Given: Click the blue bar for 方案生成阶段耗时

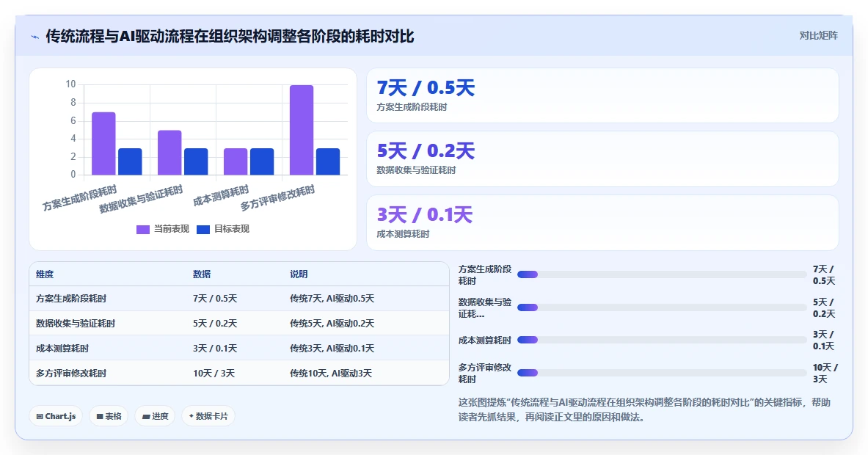Looking at the screenshot, I should (x=130, y=161).
